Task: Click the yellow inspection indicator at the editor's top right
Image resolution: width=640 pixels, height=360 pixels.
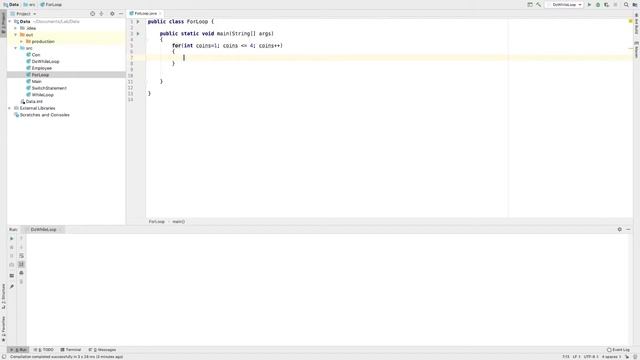Action: 630,21
